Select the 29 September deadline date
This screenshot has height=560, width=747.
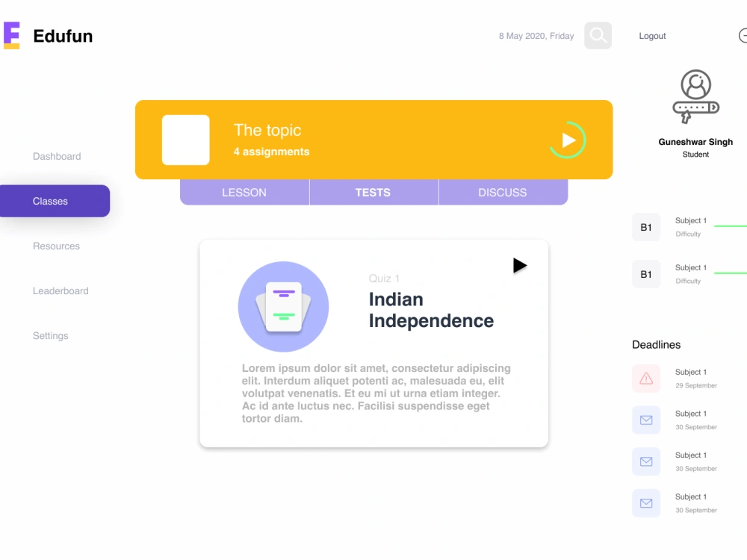pos(696,385)
